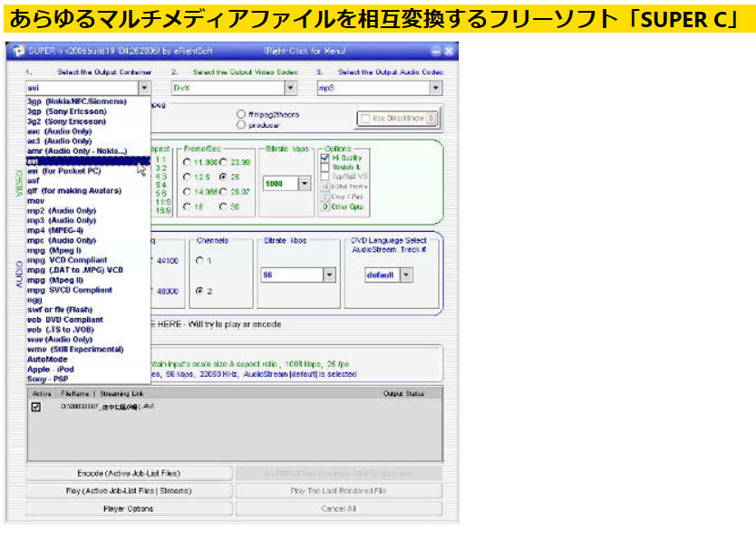
Task: Select wav (Audio Only) container
Action: (x=60, y=340)
